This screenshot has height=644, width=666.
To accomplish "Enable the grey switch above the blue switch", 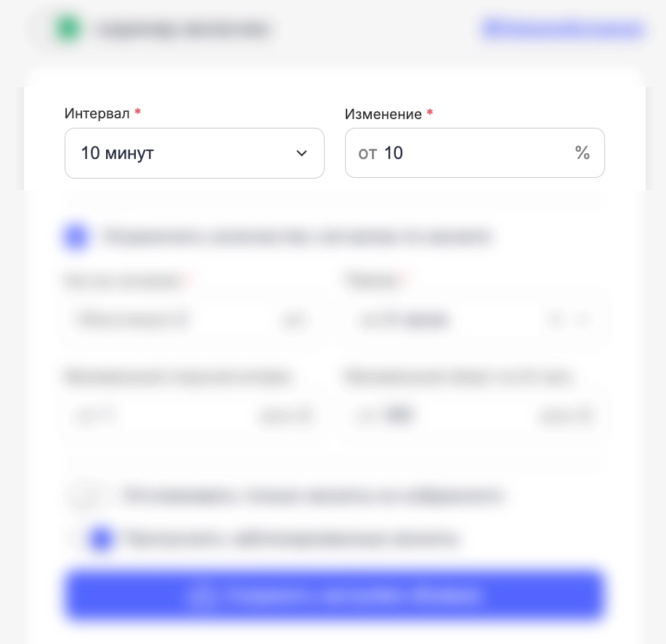I will coord(86,496).
